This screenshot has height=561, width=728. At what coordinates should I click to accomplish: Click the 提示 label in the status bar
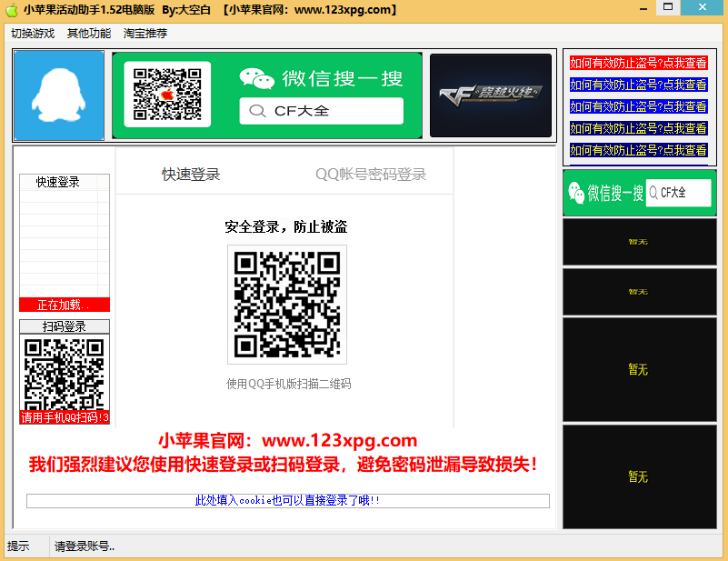pyautogui.click(x=18, y=546)
